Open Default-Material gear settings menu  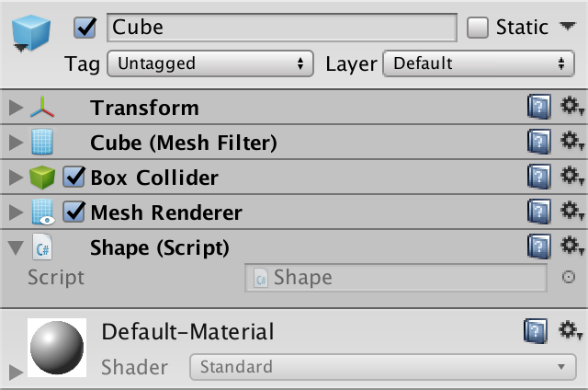[x=571, y=330]
